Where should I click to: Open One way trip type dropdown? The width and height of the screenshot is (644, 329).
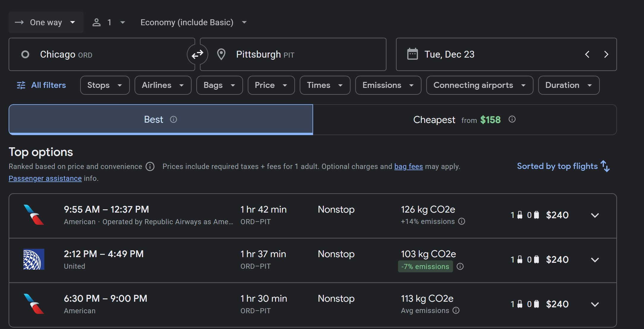click(46, 22)
